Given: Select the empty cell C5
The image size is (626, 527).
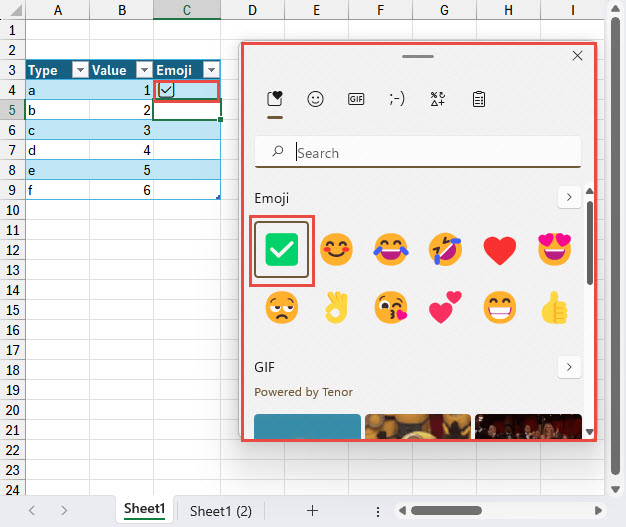Looking at the screenshot, I should pyautogui.click(x=187, y=110).
